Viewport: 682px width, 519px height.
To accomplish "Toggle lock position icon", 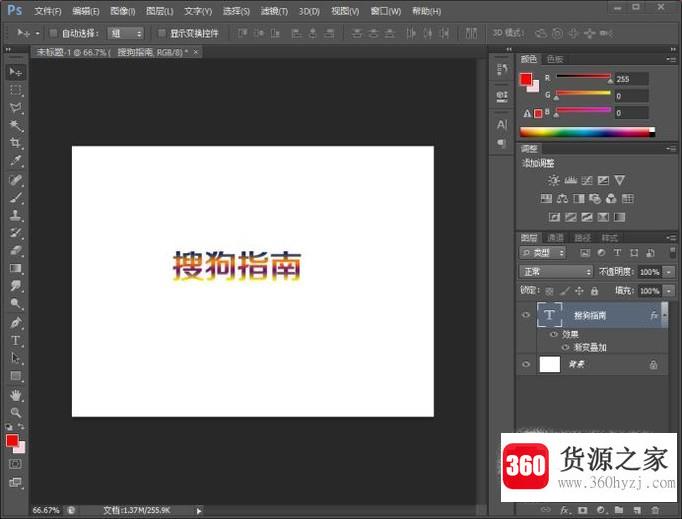I will 579,291.
